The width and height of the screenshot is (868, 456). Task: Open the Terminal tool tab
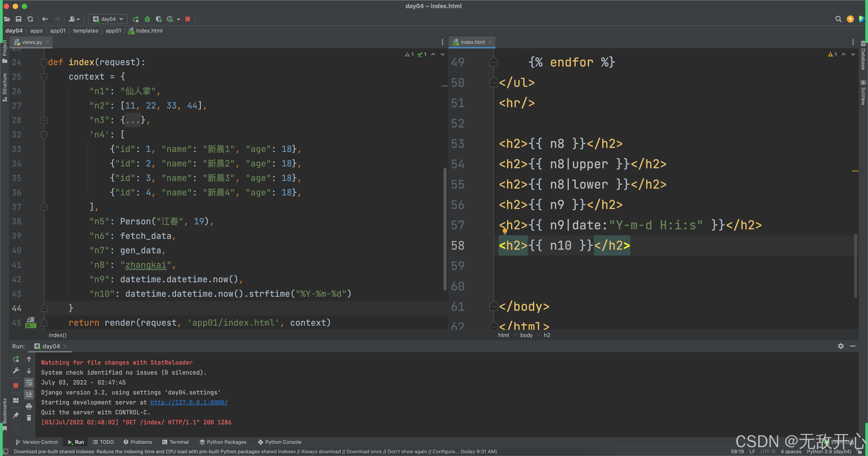(176, 442)
